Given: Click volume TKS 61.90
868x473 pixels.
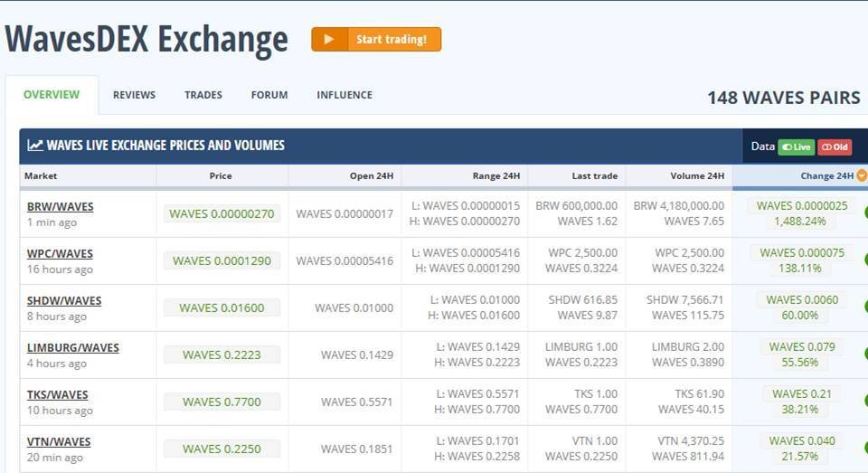Looking at the screenshot, I should pyautogui.click(x=700, y=394).
